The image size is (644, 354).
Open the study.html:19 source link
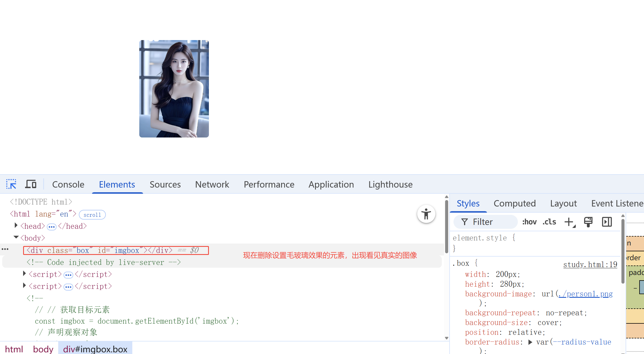(x=590, y=264)
